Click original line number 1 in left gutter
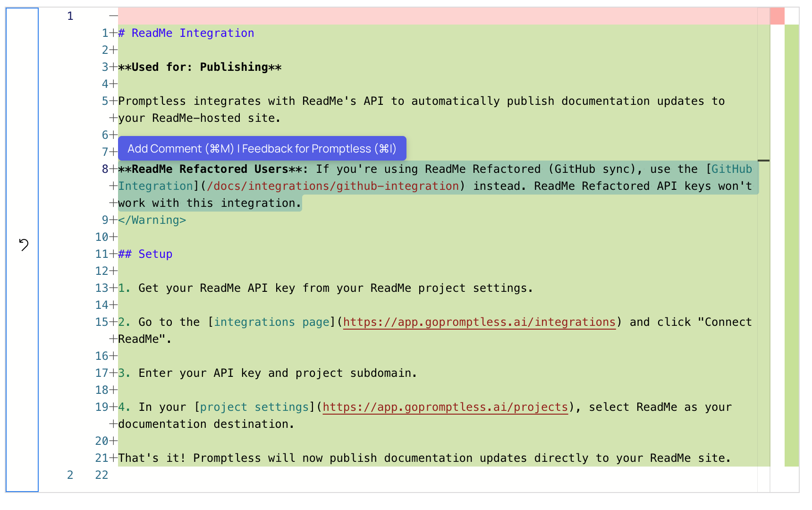This screenshot has width=812, height=510. (x=70, y=16)
